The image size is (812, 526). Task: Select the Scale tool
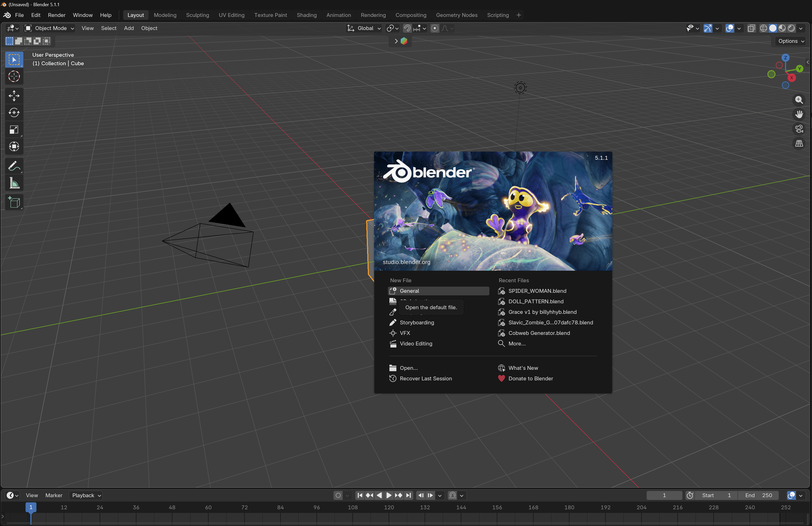pos(14,130)
